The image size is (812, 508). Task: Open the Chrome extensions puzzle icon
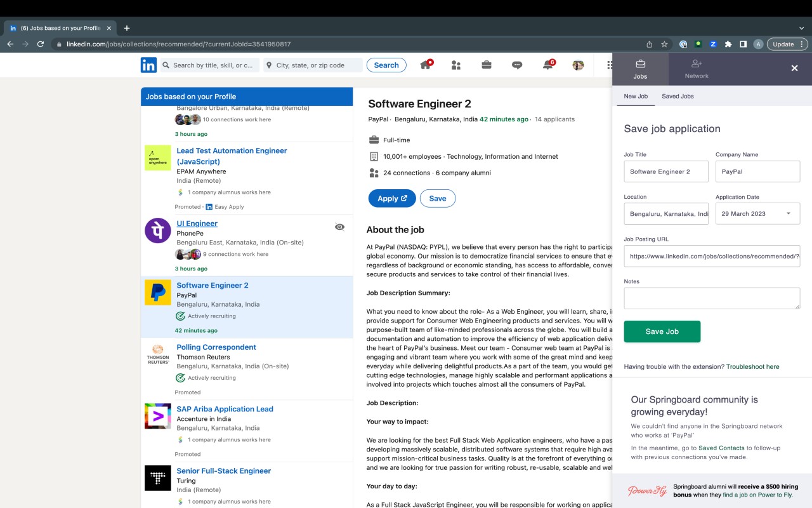pos(728,44)
